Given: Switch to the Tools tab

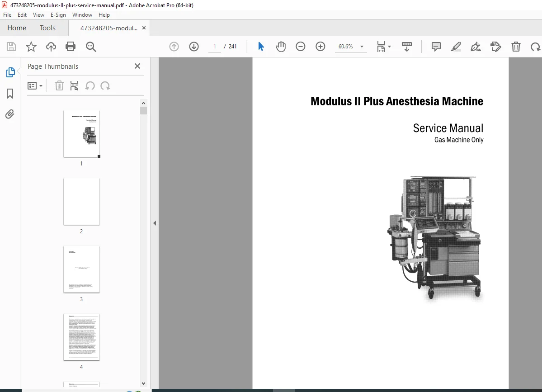Looking at the screenshot, I should 47,28.
